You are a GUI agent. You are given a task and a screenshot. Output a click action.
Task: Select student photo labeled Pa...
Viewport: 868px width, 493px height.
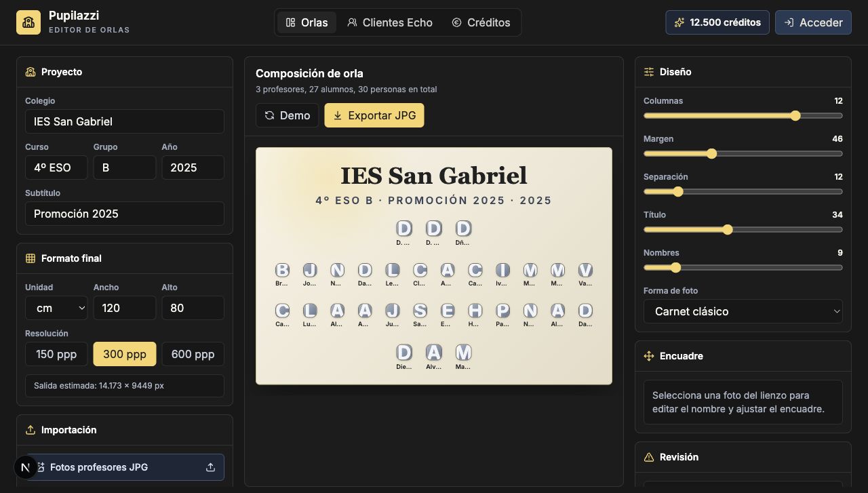[x=502, y=311]
